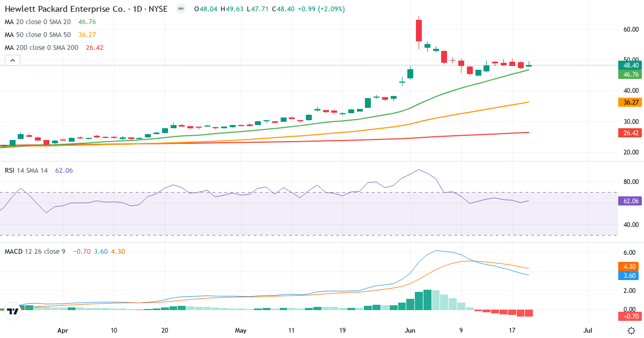
Task: Click the MA 200 value 26.42 in legend
Action: tap(94, 48)
